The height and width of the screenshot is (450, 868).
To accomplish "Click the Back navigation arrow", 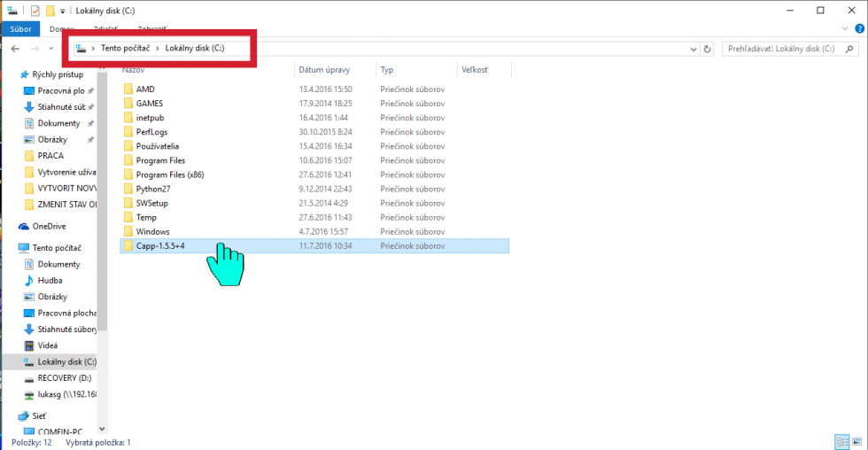I will coord(15,49).
